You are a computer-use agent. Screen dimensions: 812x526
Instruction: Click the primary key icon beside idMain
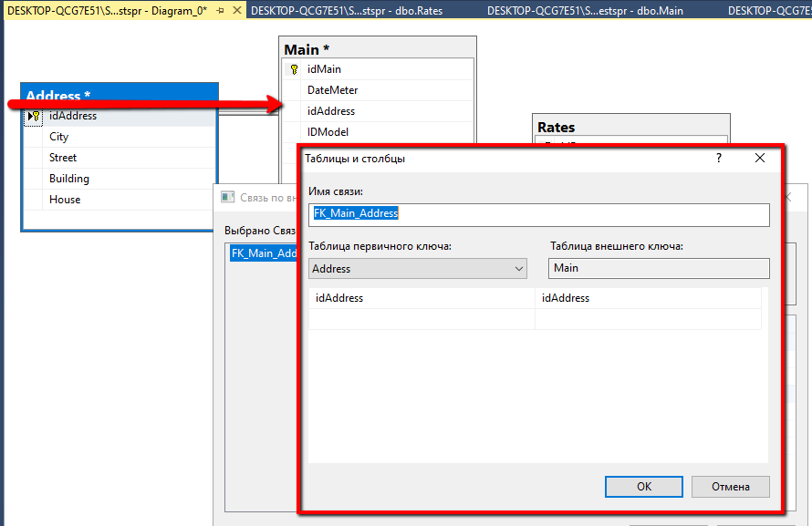point(294,69)
